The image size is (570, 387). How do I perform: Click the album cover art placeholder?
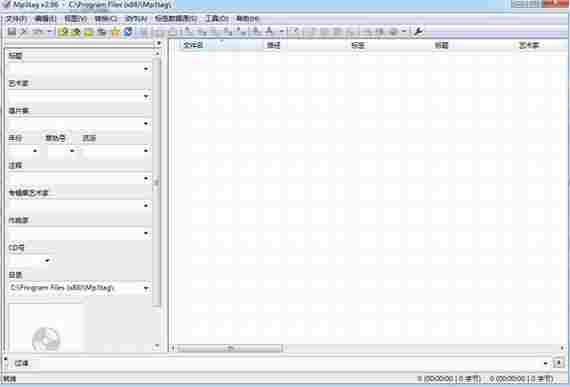[47, 328]
